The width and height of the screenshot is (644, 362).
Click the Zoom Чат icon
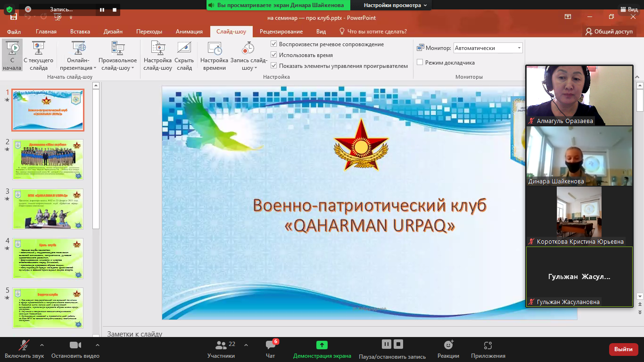click(x=270, y=346)
